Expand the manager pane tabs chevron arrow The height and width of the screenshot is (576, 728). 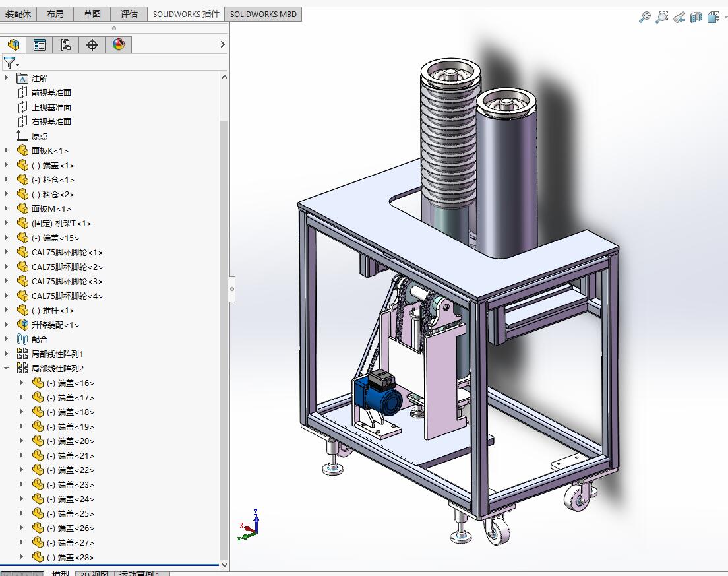pos(222,44)
